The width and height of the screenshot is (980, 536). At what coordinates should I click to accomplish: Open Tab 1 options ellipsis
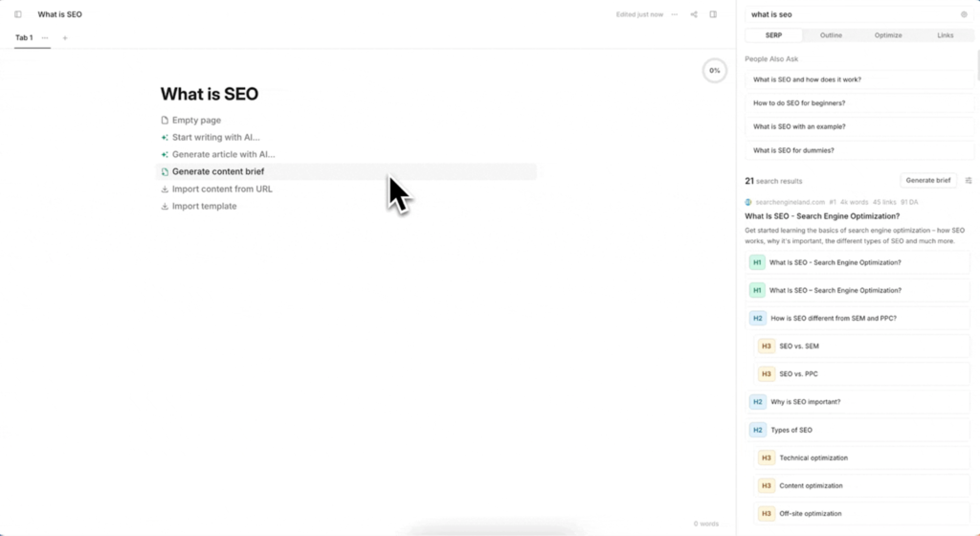45,37
